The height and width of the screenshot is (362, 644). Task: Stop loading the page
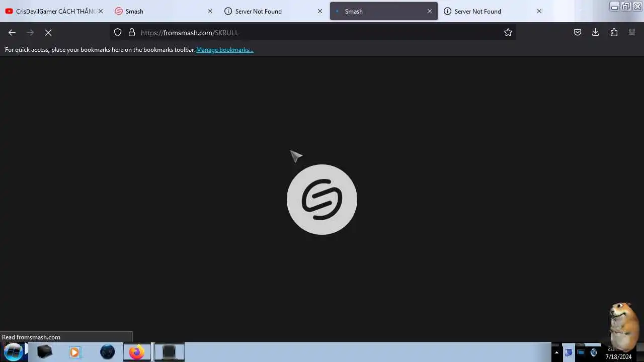[48, 32]
